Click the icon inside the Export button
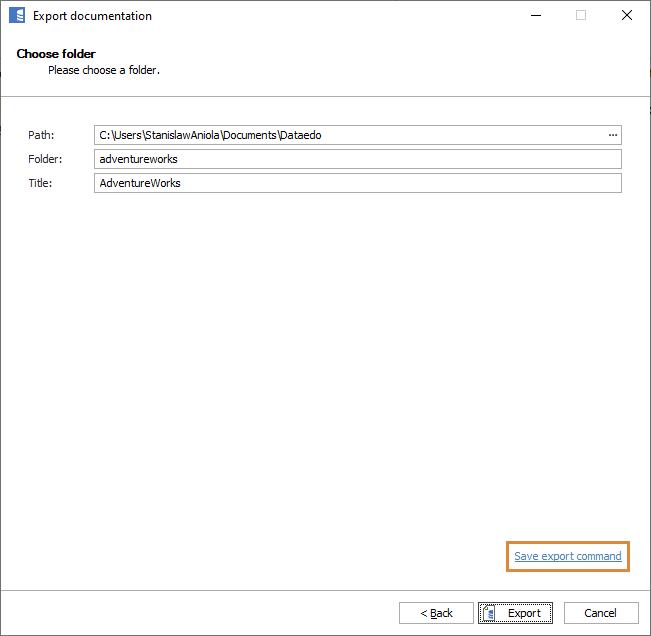 [490, 613]
